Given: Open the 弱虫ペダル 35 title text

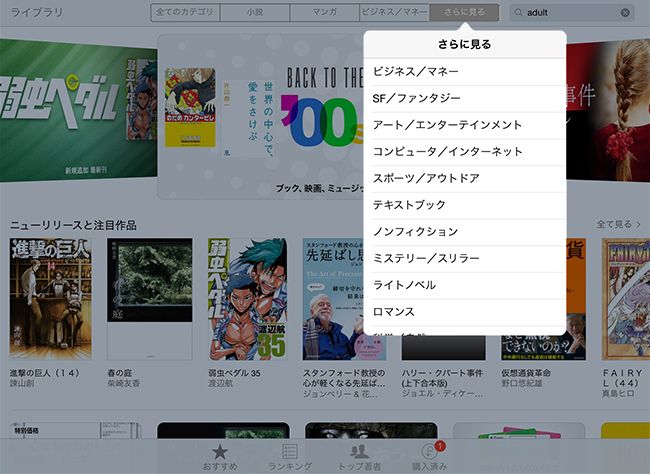Looking at the screenshot, I should coord(234,373).
